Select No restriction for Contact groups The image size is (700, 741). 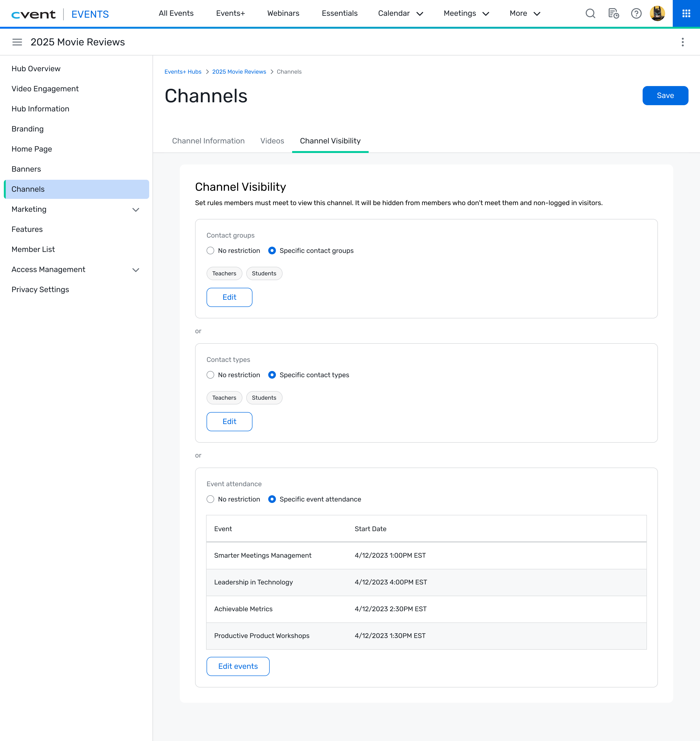tap(210, 251)
